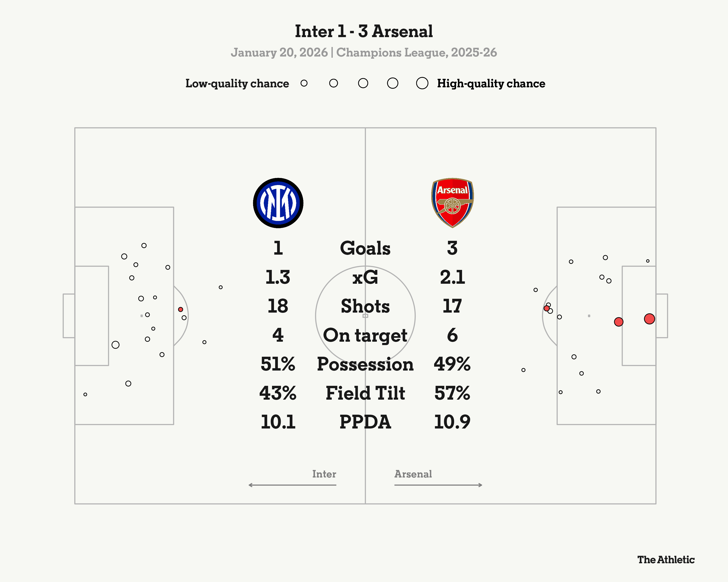This screenshot has width=728, height=582.
Task: Click the middle circle of the quality legend
Action: point(363,83)
